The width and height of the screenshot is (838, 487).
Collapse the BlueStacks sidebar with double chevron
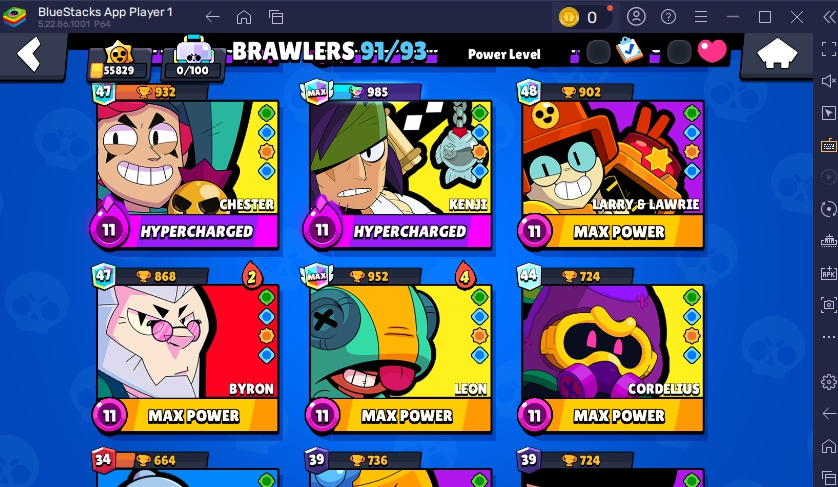(828, 17)
